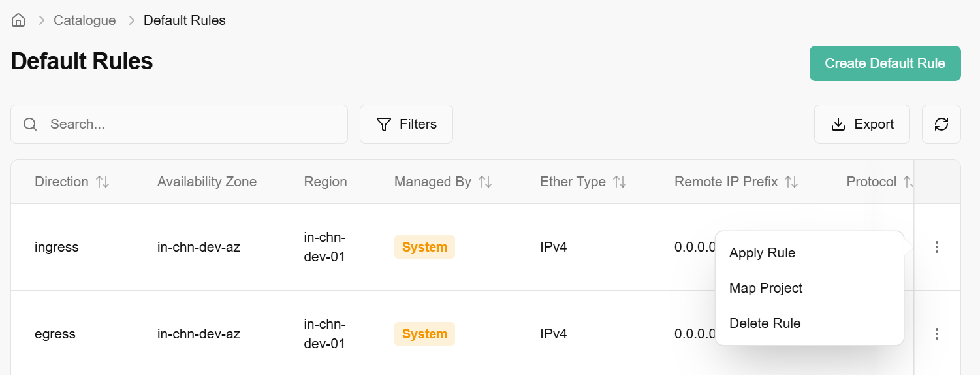Screen dimensions: 980x375
Task: Sort by Direction column arrows
Action: tap(103, 182)
